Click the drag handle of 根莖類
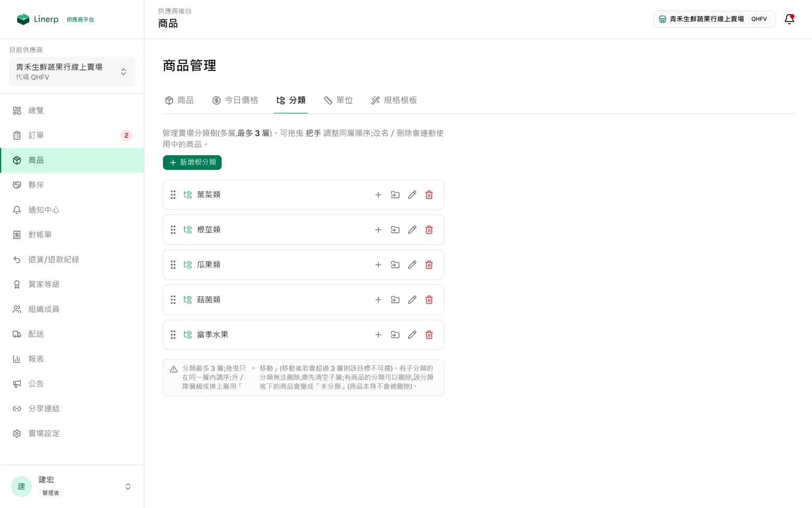 [x=173, y=230]
